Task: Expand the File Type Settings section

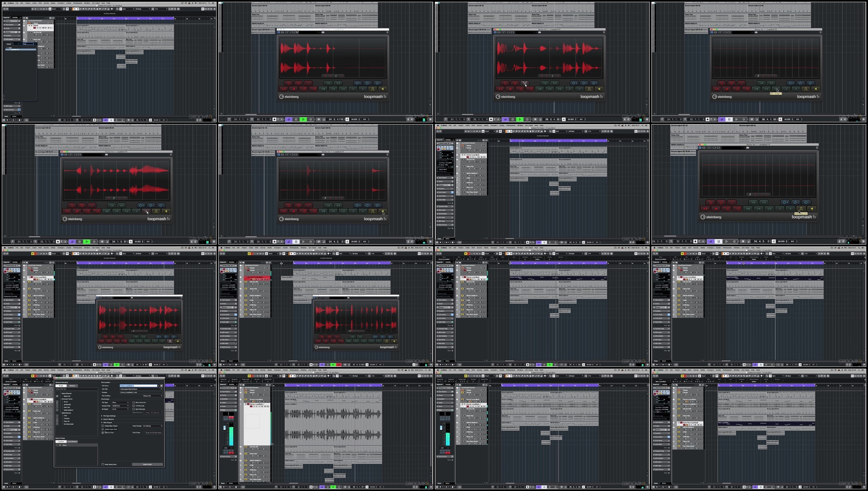Action: tap(109, 416)
